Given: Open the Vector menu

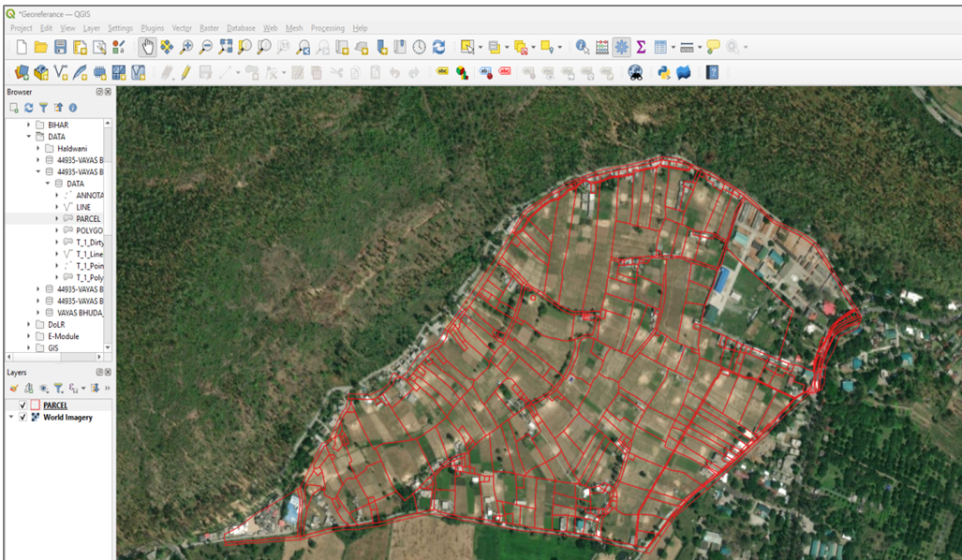Looking at the screenshot, I should (x=181, y=28).
